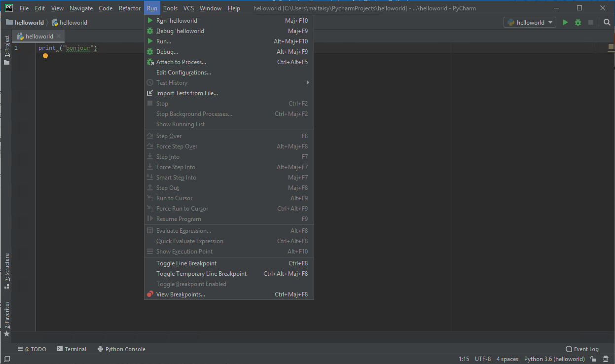Click the green Run icon in the toolbar

(x=565, y=22)
